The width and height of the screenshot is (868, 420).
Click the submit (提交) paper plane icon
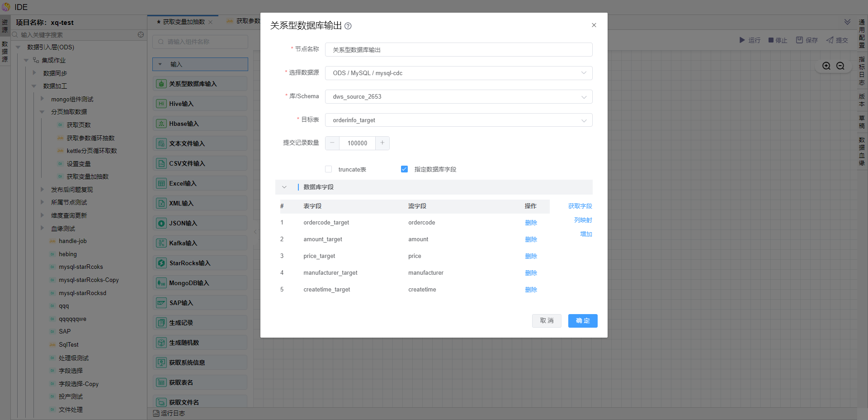coord(830,40)
